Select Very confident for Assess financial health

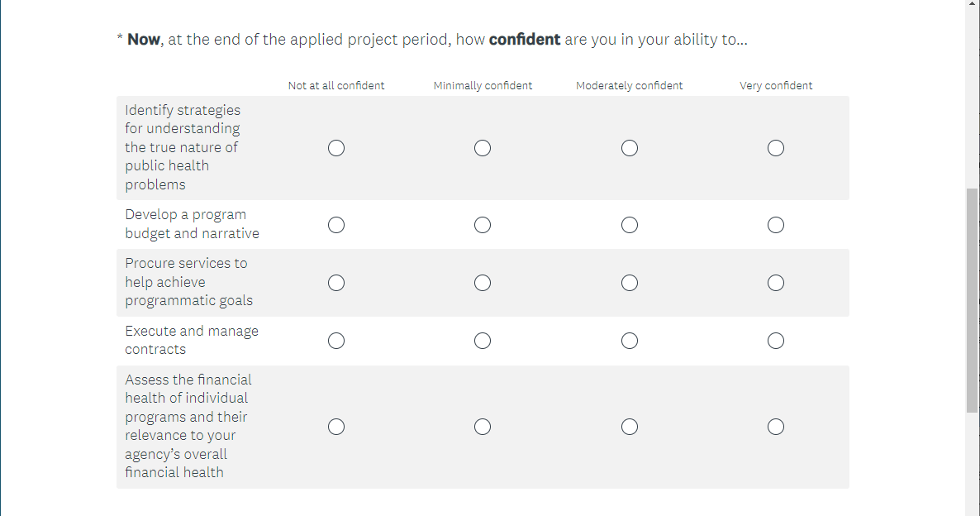pos(775,427)
